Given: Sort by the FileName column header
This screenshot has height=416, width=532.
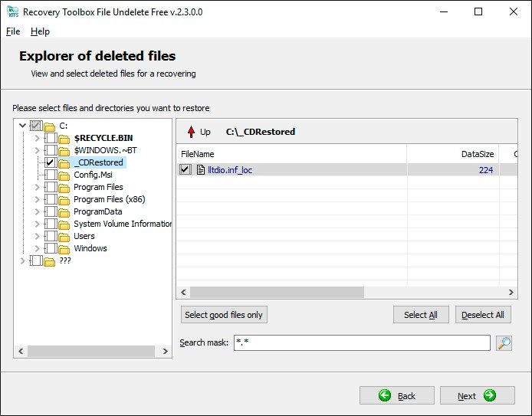Looking at the screenshot, I should click(292, 154).
